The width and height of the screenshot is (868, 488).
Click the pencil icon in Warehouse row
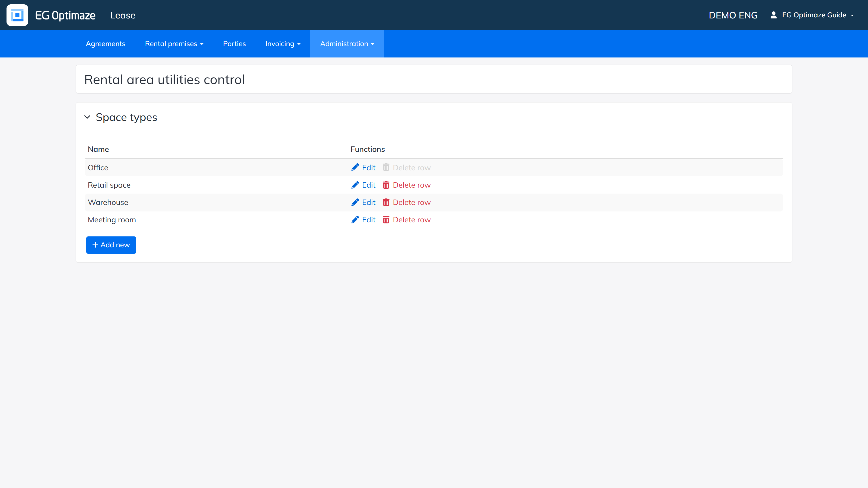pos(355,202)
